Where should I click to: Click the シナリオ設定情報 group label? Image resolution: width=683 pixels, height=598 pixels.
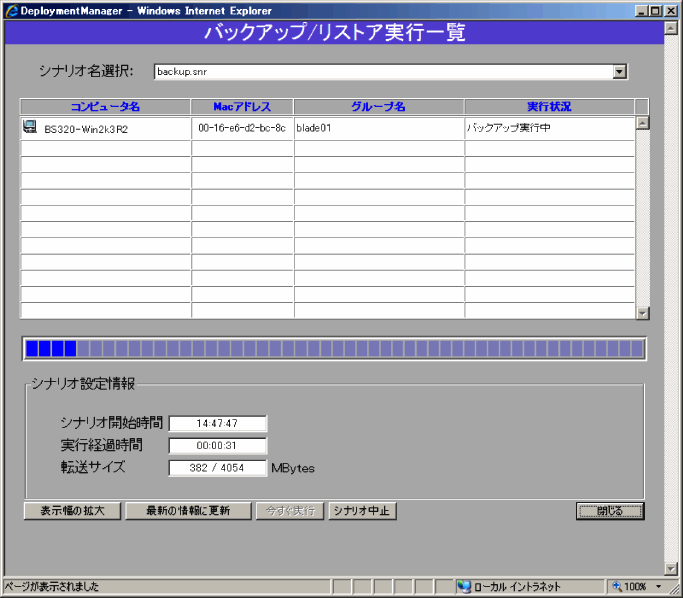[83, 383]
